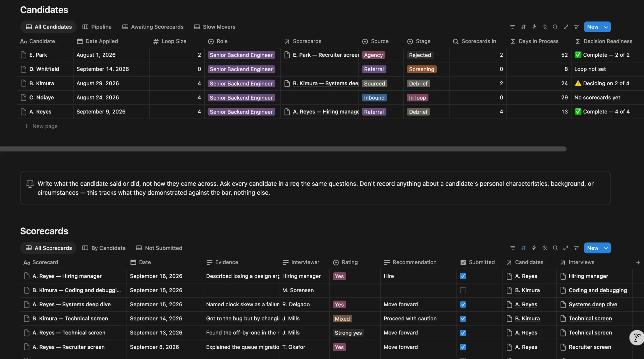Add new property column to Scorecards
This screenshot has height=359, width=644.
pos(638,262)
